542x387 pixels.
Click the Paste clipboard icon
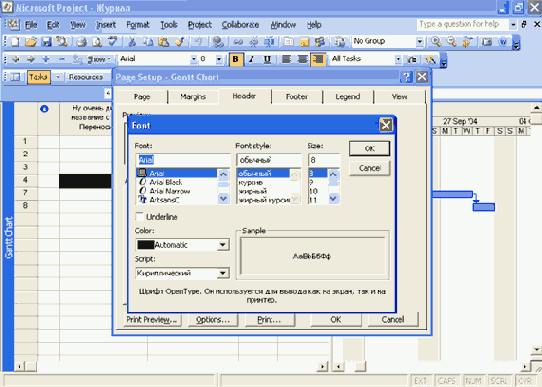coord(163,42)
